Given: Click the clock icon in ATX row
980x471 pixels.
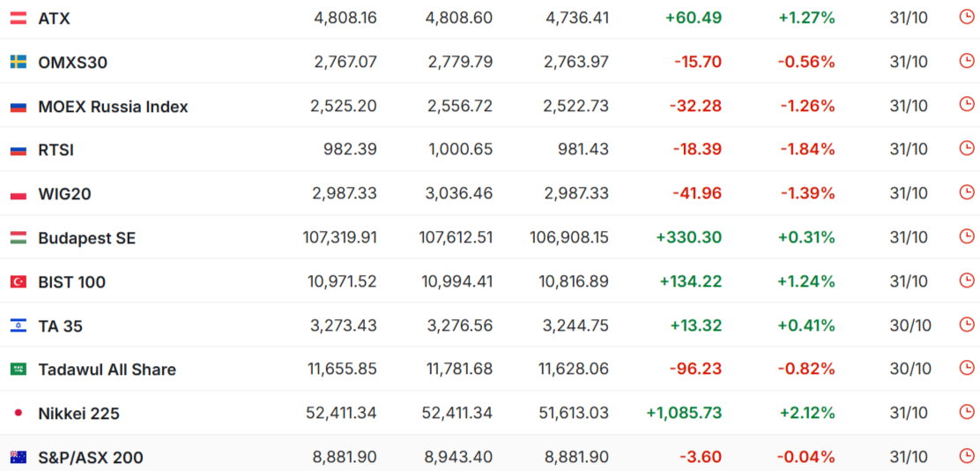Looking at the screenshot, I should [x=967, y=17].
